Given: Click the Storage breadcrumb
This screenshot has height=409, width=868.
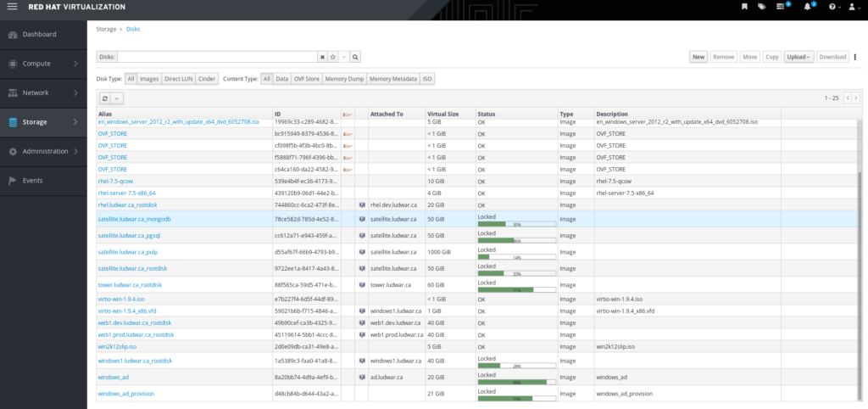Looking at the screenshot, I should tap(106, 29).
